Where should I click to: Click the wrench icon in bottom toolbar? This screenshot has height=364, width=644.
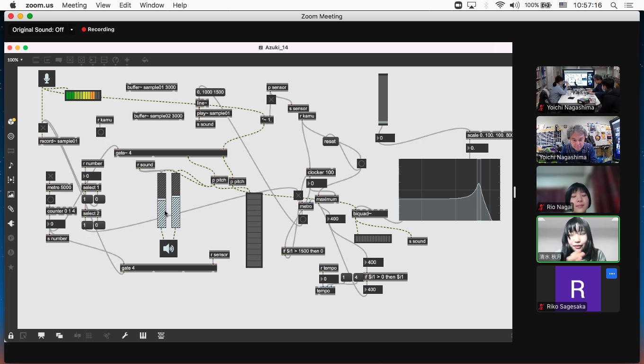(125, 336)
